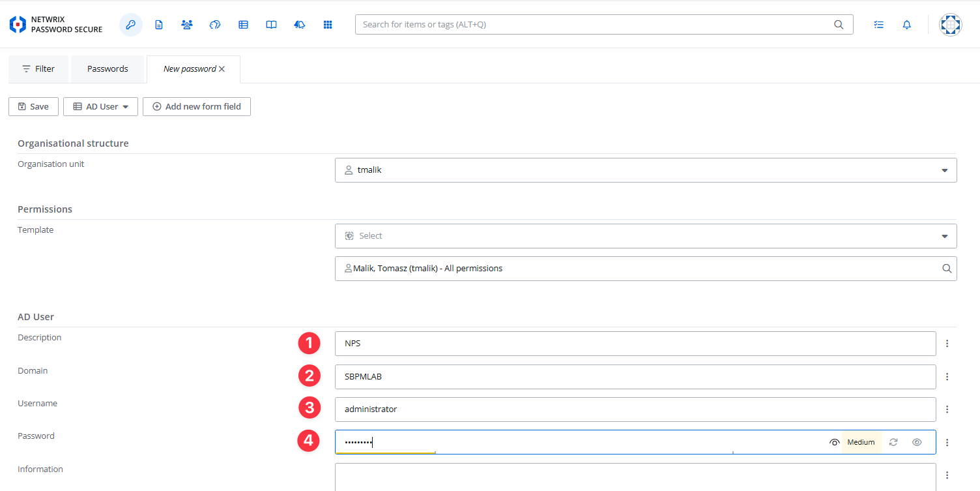Click the Username field containing administrator
This screenshot has width=980, height=491.
[x=635, y=409]
